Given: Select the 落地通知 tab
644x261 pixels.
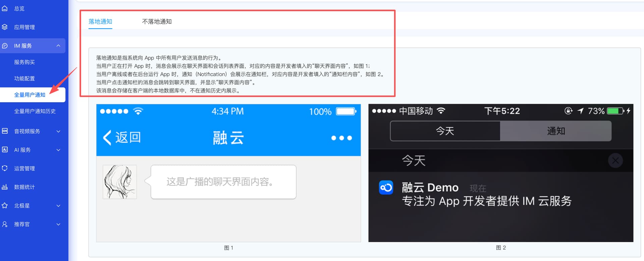Looking at the screenshot, I should coord(100,21).
